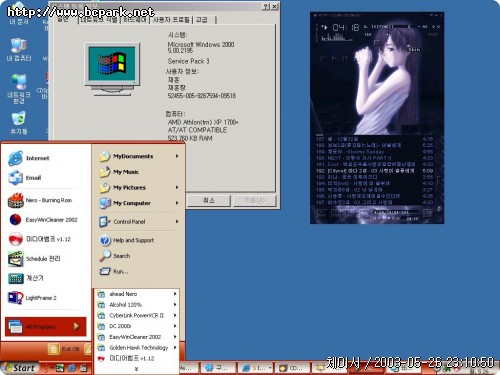Click the Exit OS button

(x=64, y=349)
